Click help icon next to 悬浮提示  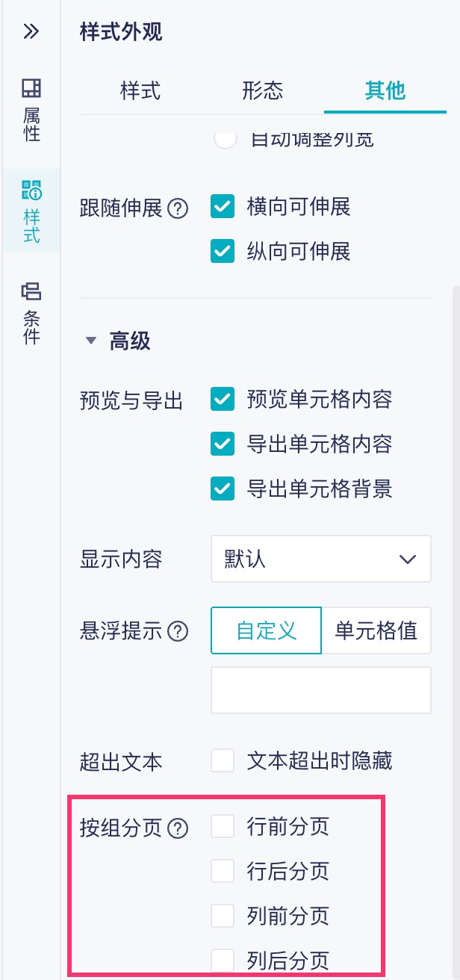pos(177,632)
